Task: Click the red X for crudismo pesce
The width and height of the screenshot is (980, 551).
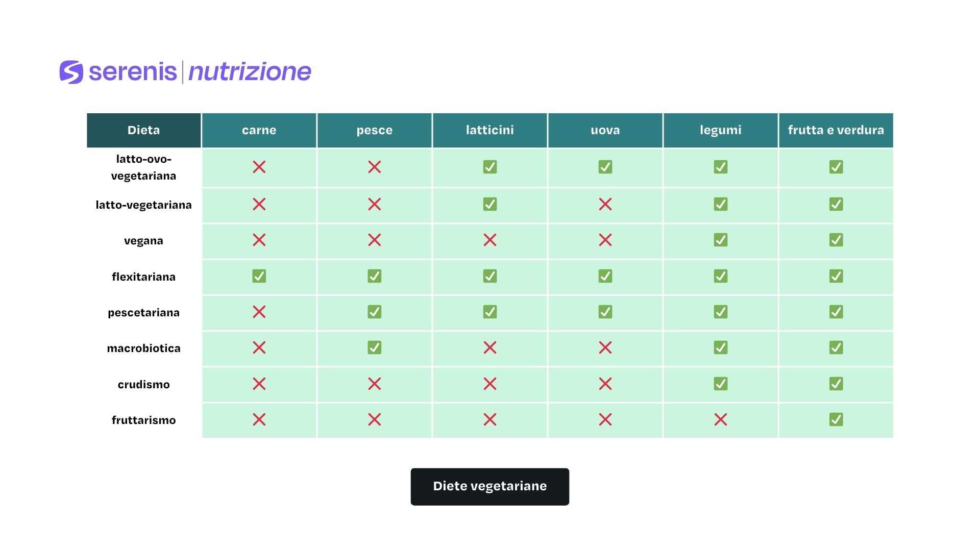Action: 375,384
